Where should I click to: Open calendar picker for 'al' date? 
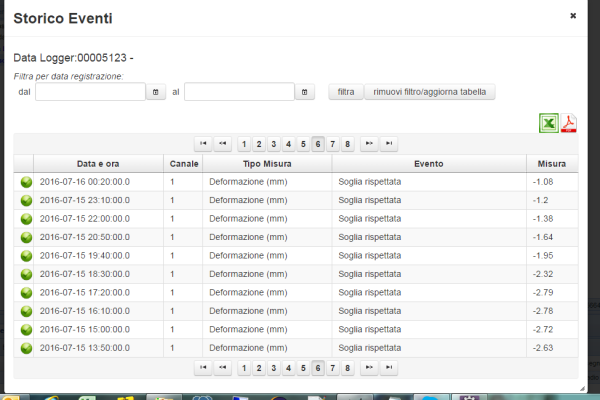306,92
